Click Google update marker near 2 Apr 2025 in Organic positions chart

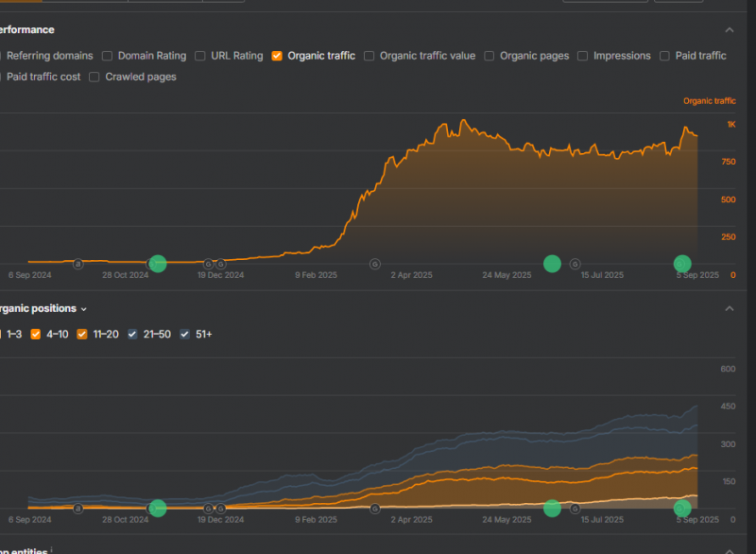[375, 509]
